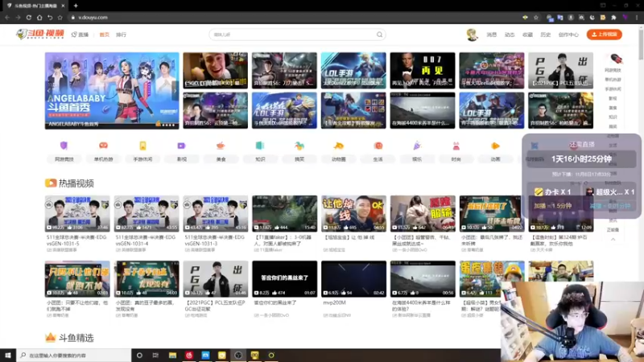
Task: Open the 007 再见 video thumbnail
Action: 423,70
